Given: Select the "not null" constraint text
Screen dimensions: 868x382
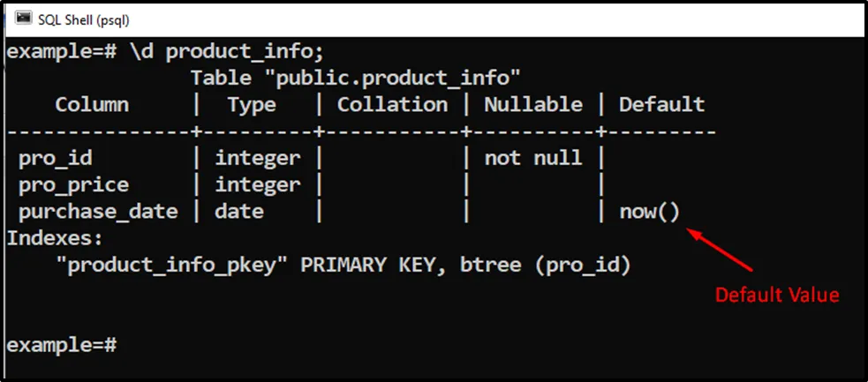Looking at the screenshot, I should (x=532, y=158).
